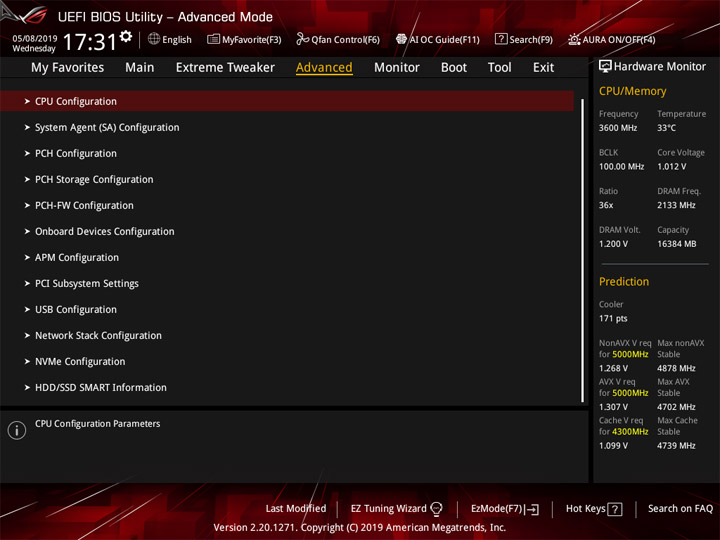This screenshot has width=720, height=540.
Task: Open HDD/SSD SMART Information entry
Action: (287, 388)
